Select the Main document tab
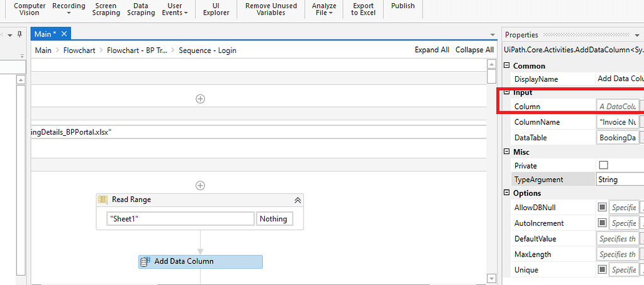Image resolution: width=644 pixels, height=285 pixels. pos(46,34)
